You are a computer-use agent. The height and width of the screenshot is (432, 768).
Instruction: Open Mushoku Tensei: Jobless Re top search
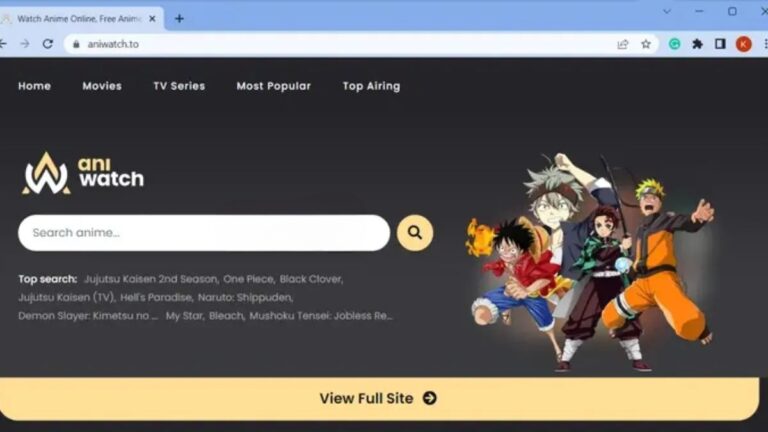tap(321, 316)
